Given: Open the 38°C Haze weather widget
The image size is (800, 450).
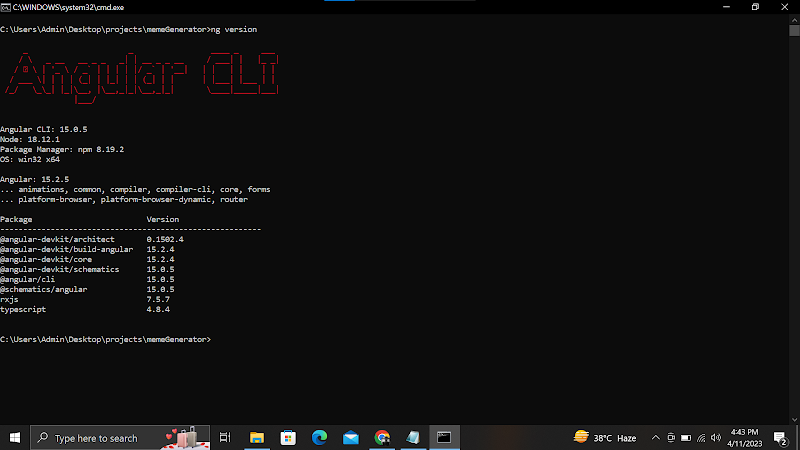Looking at the screenshot, I should [x=605, y=438].
